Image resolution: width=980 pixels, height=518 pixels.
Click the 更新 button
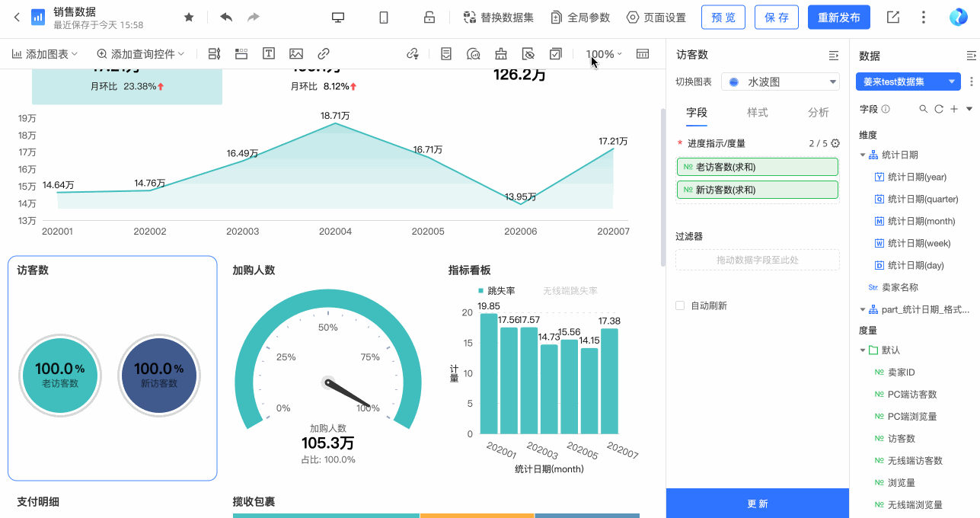pyautogui.click(x=757, y=504)
